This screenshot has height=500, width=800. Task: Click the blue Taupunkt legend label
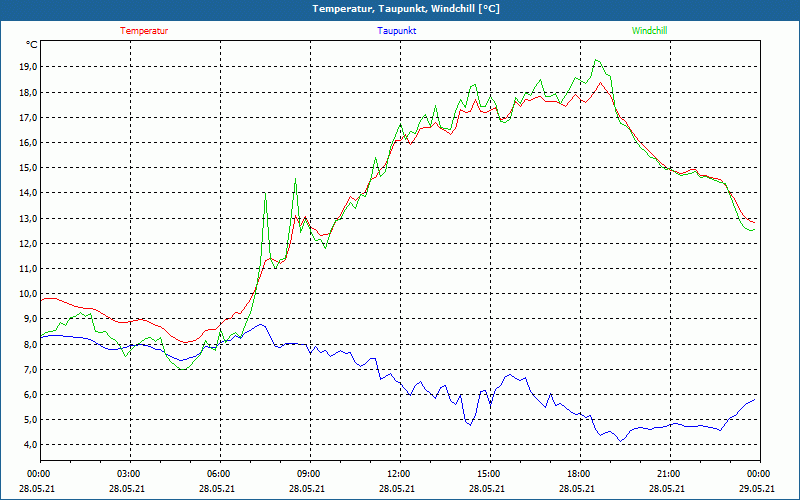(397, 31)
